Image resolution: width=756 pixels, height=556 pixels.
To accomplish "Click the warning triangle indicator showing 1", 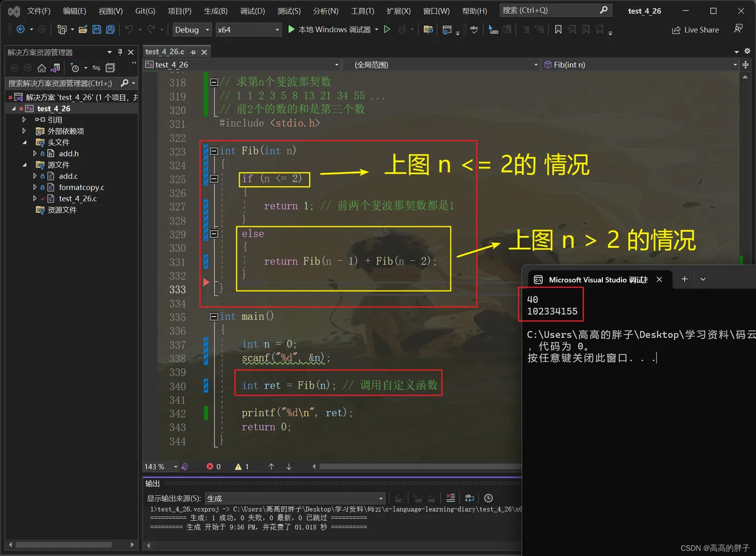I will click(242, 466).
